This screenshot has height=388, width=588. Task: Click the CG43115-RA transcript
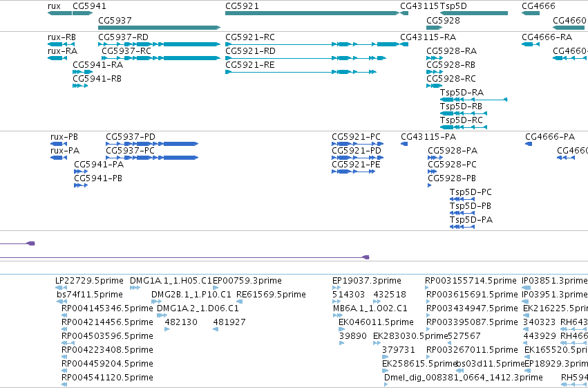pyautogui.click(x=404, y=44)
